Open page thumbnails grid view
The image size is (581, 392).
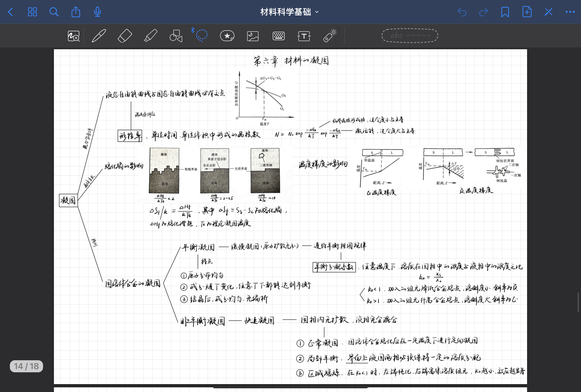[x=32, y=12]
